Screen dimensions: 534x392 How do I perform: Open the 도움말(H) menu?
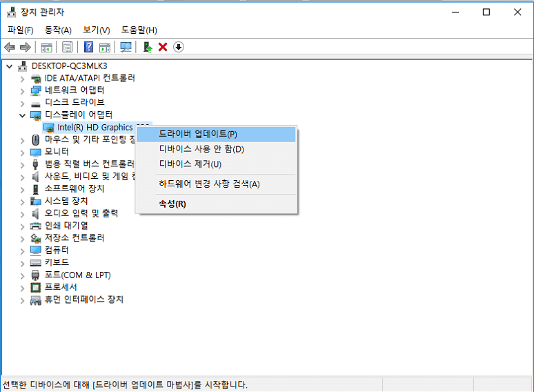tap(139, 30)
